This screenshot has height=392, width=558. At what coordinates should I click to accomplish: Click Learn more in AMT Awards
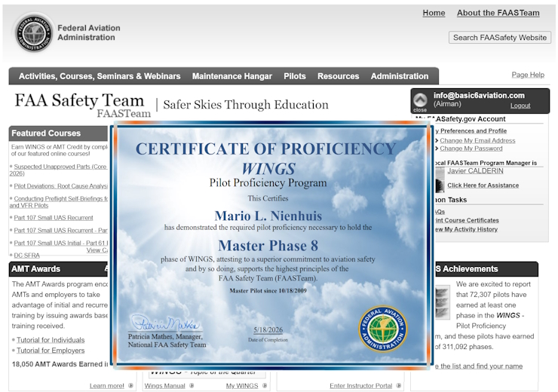[x=107, y=386]
